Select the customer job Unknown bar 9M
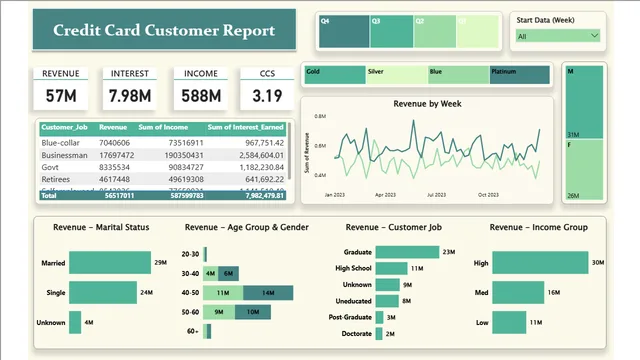Viewport: 640px width, 360px height. pos(388,284)
